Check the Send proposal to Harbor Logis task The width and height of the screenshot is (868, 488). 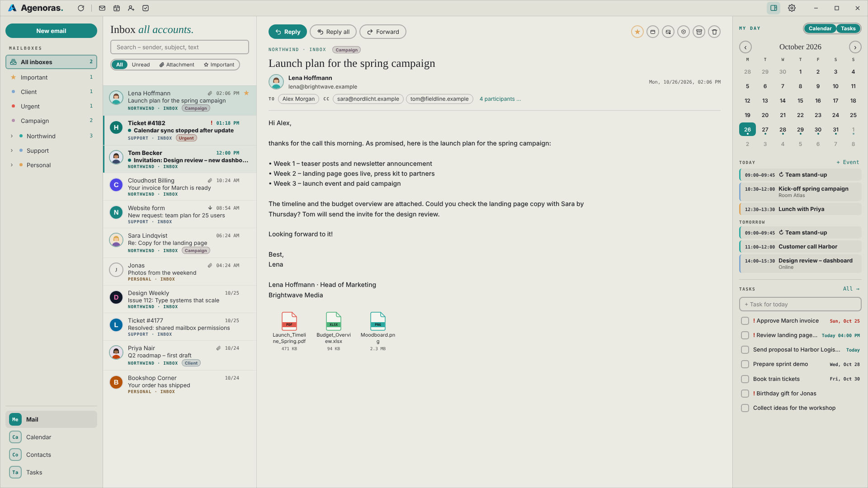(745, 350)
